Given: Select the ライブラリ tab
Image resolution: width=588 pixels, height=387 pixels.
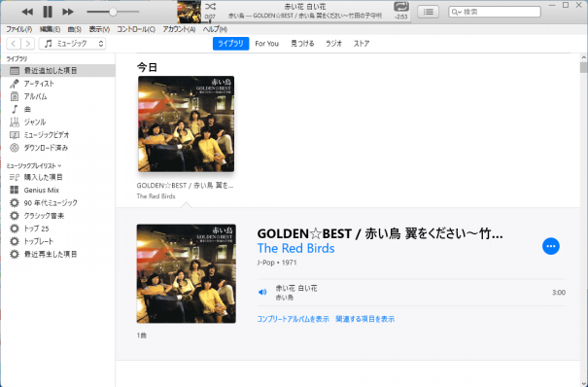Looking at the screenshot, I should click(x=230, y=44).
